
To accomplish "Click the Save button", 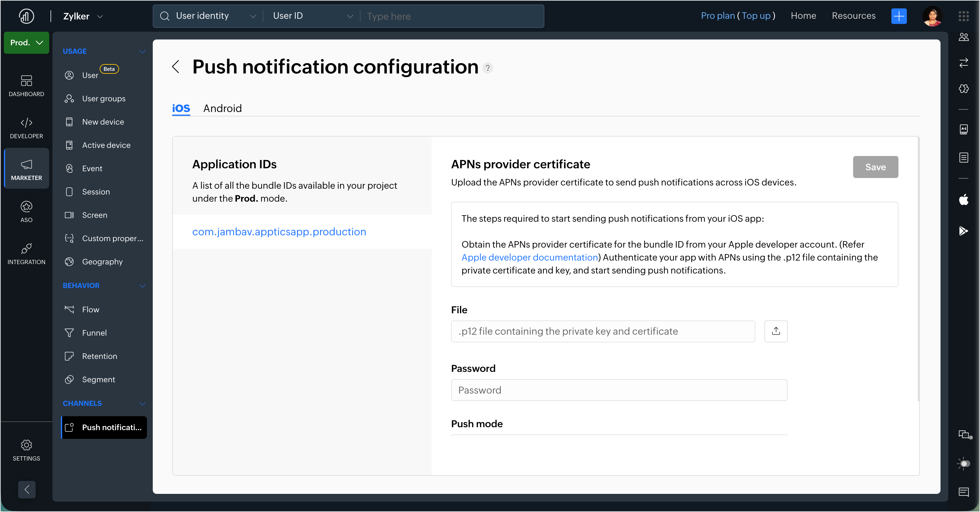I will tap(875, 167).
